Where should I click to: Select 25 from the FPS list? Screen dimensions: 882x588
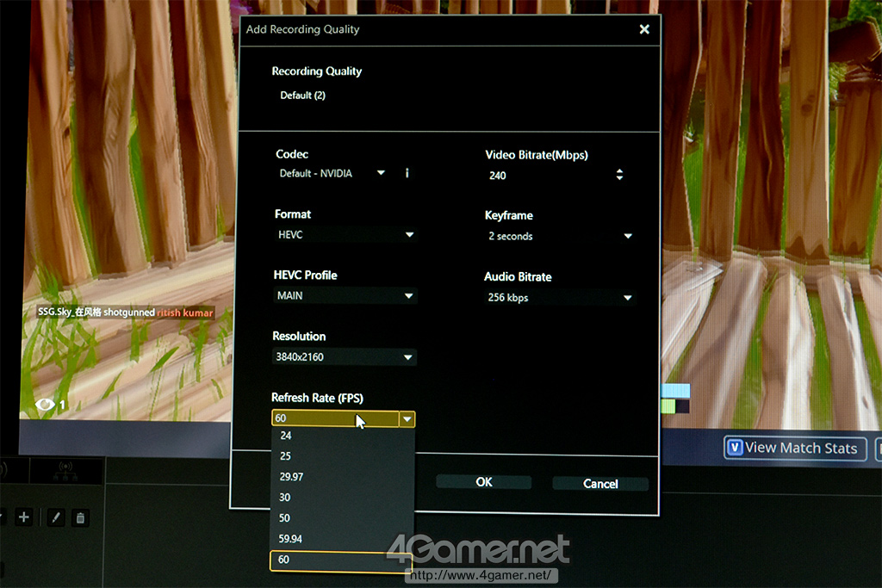point(343,456)
